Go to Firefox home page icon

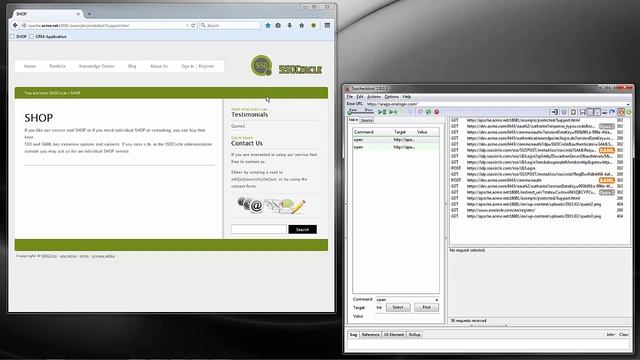click(302, 25)
